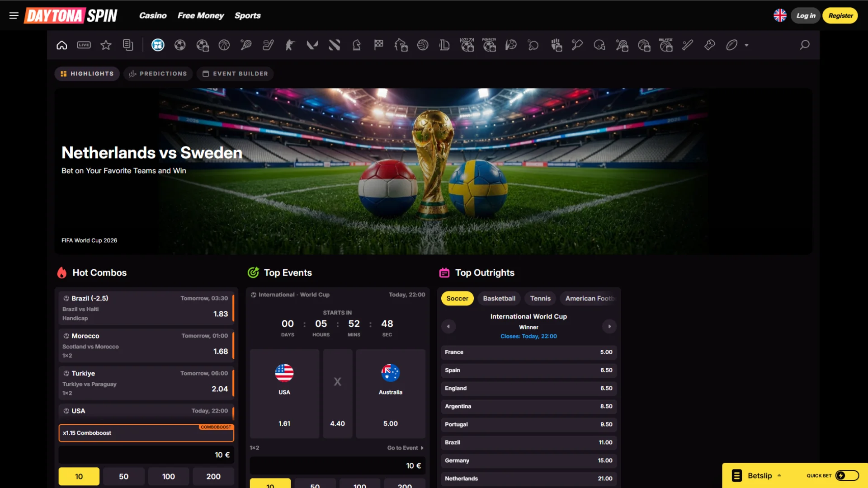
Task: Select the Boxing glove icon
Action: click(x=710, y=45)
